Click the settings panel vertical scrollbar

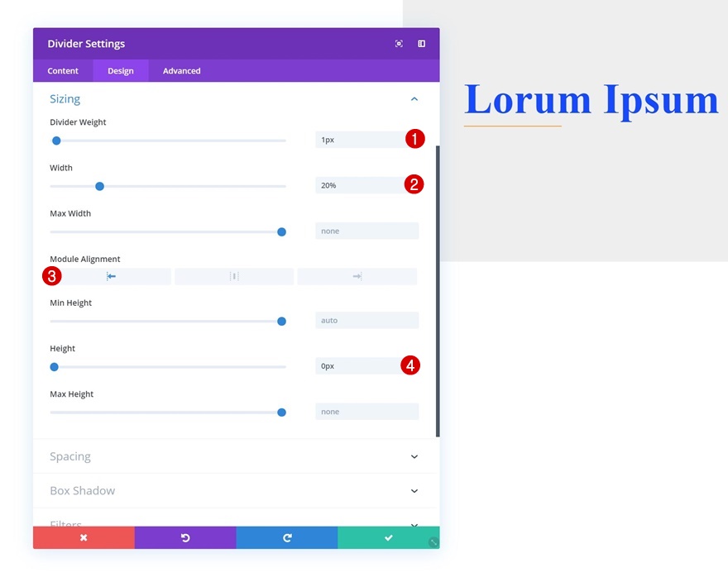pyautogui.click(x=438, y=291)
